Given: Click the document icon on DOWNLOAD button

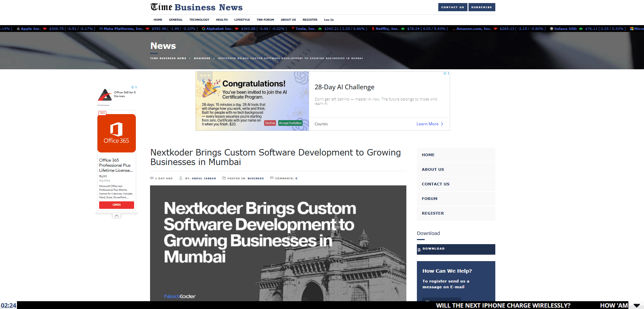Looking at the screenshot, I should (x=419, y=250).
